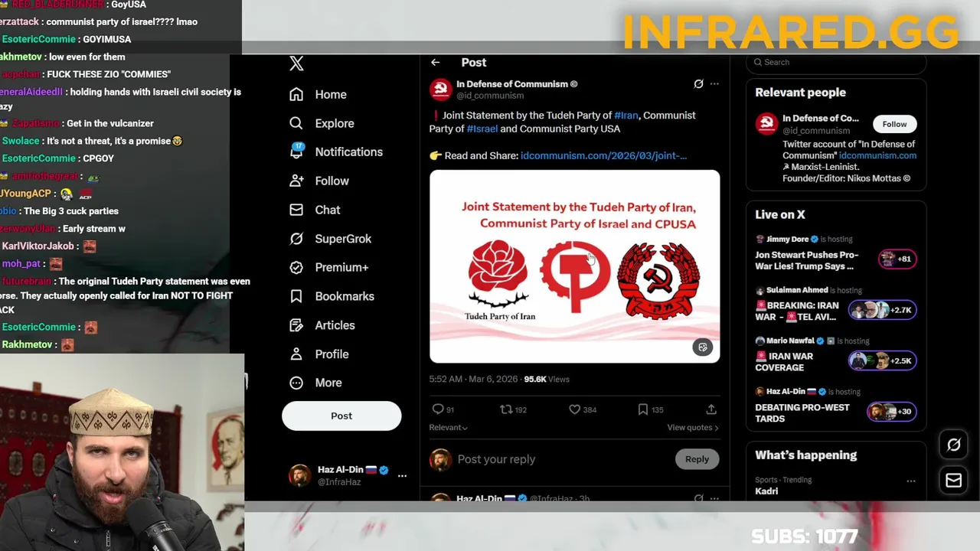This screenshot has width=980, height=551.
Task: Open three-dot menu beside Kadri trend
Action: pos(910,481)
